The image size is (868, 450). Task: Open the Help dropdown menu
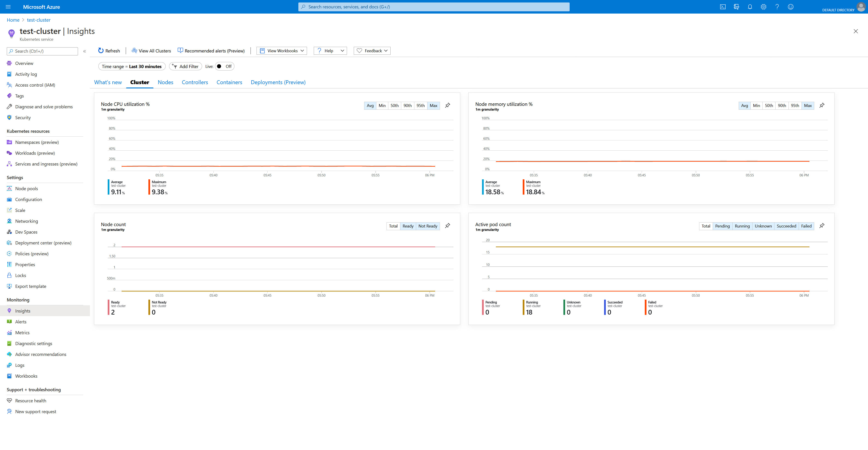(330, 51)
